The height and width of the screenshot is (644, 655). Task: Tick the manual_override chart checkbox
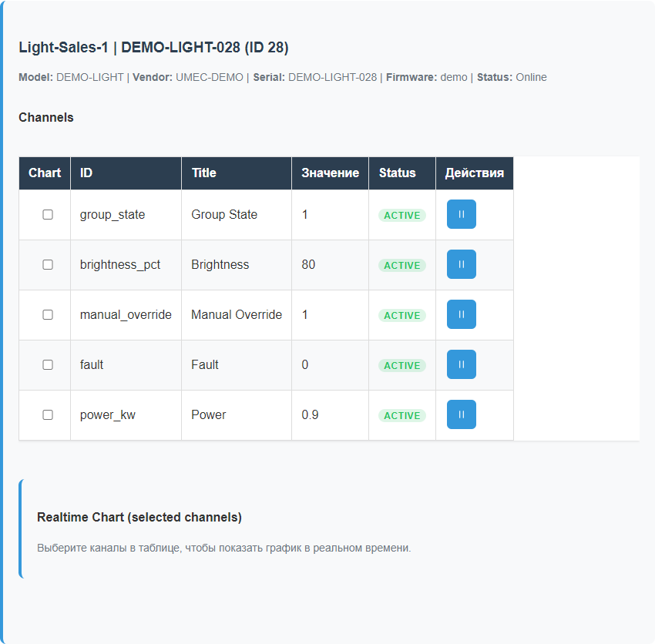coord(48,314)
